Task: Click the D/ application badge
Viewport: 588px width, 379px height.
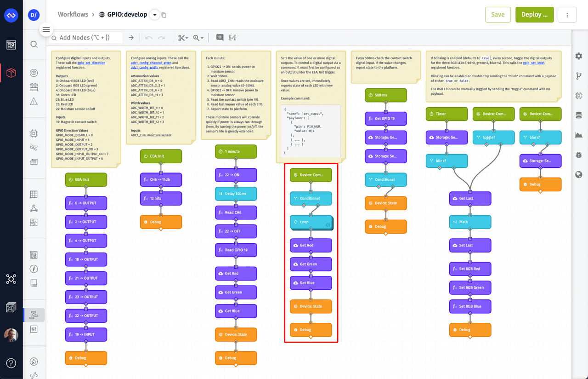Action: [x=34, y=15]
